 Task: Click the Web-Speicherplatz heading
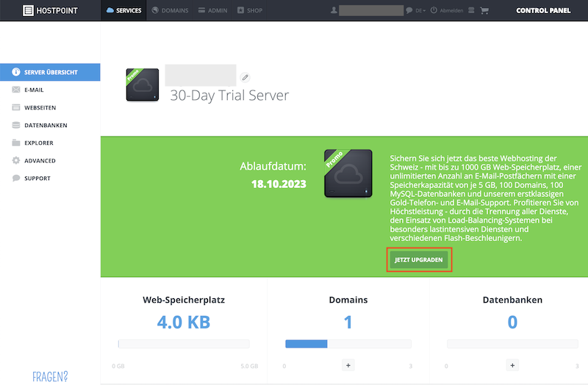point(184,300)
